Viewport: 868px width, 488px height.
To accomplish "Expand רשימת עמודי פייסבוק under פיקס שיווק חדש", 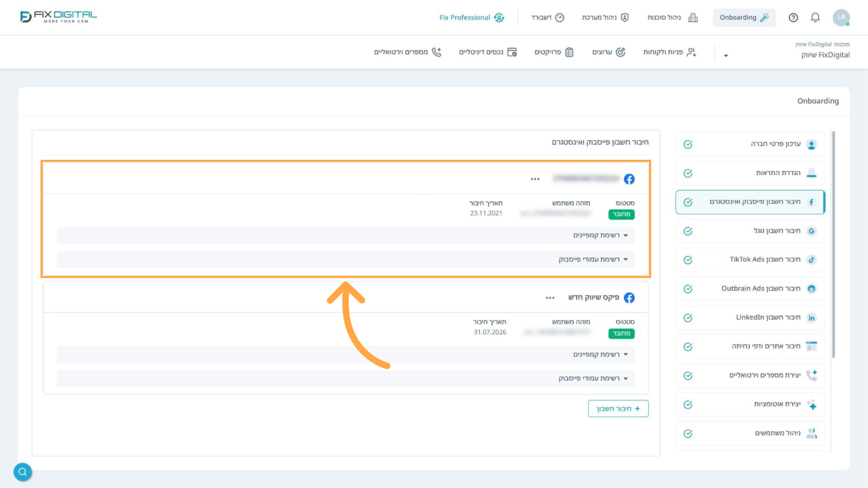I will pos(345,378).
